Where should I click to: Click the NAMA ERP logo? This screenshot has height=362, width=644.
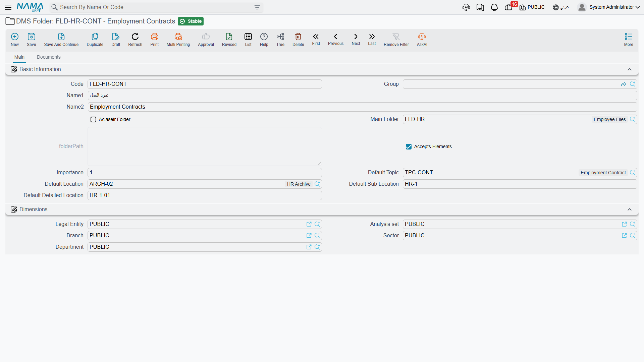30,7
